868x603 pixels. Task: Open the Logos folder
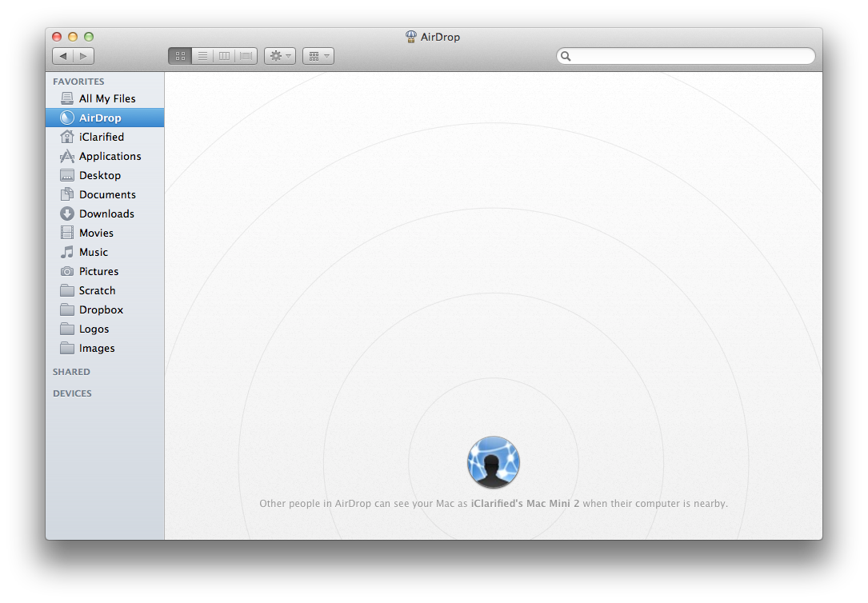[x=105, y=329]
